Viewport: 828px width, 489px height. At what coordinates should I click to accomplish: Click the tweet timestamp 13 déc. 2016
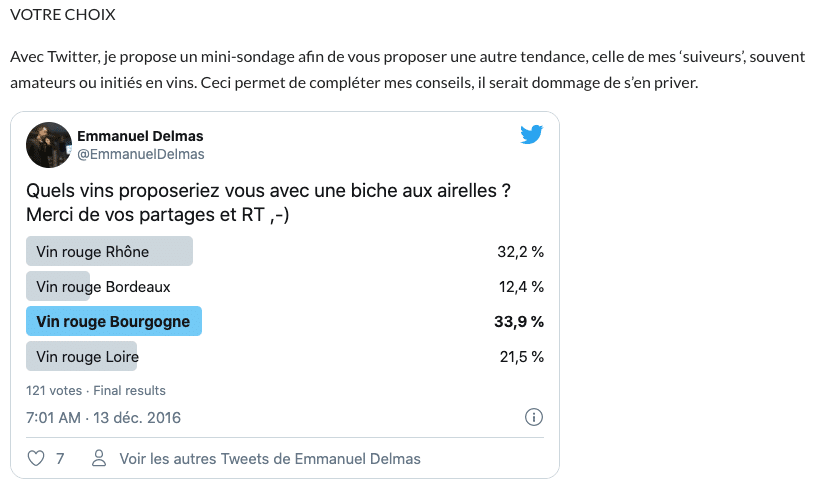[104, 417]
